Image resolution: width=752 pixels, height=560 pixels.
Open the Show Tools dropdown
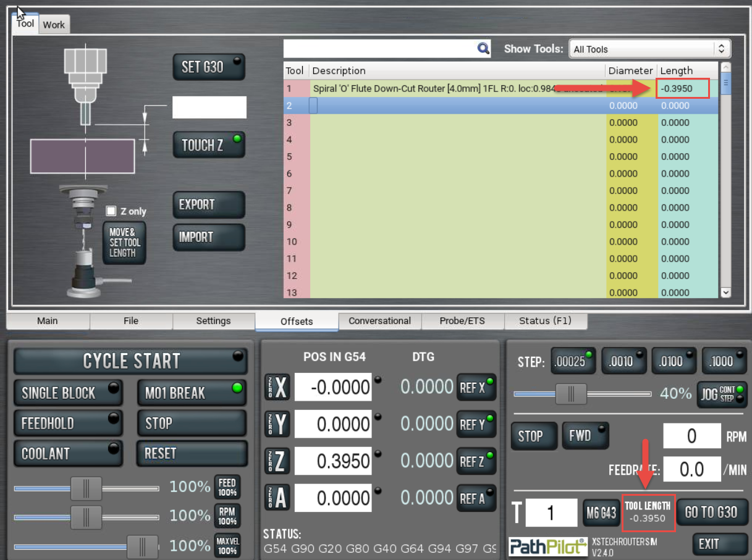click(x=649, y=49)
